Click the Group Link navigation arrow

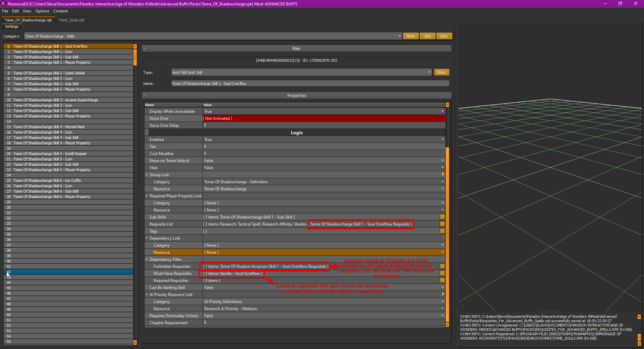coord(443,174)
